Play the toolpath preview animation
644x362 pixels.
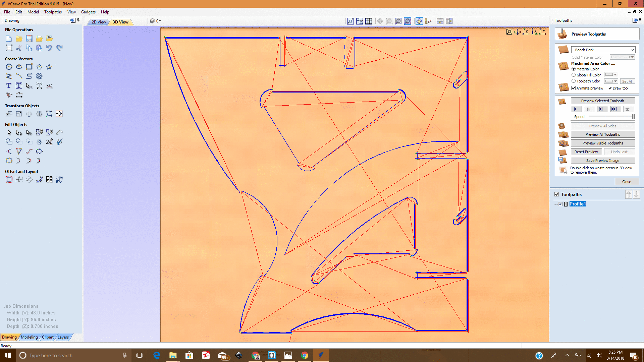click(x=576, y=109)
